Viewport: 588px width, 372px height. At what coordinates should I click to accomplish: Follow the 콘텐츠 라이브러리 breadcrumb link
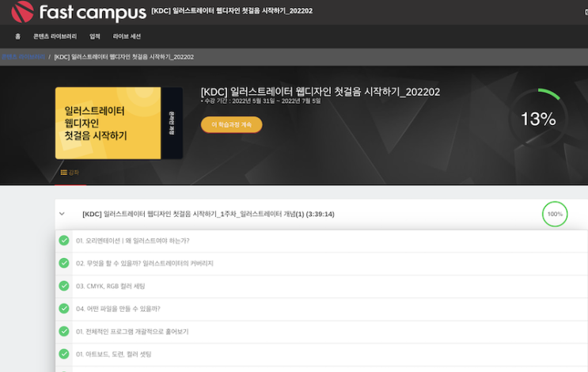point(23,57)
